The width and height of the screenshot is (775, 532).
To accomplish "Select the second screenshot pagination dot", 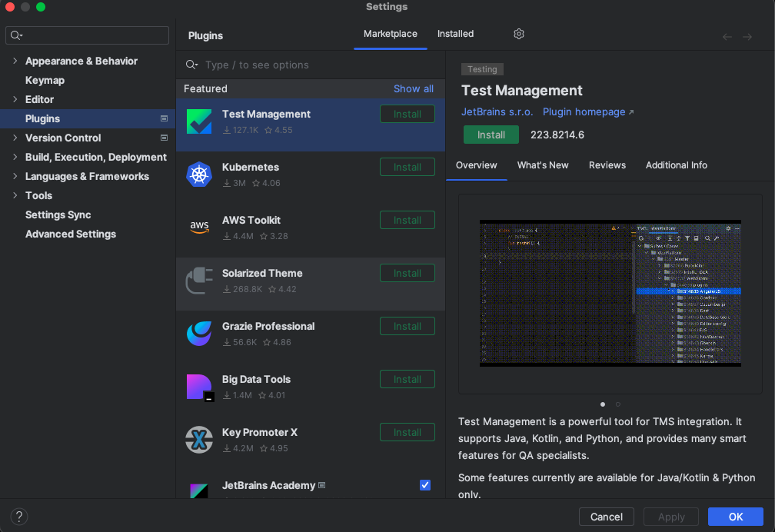I will [x=618, y=404].
